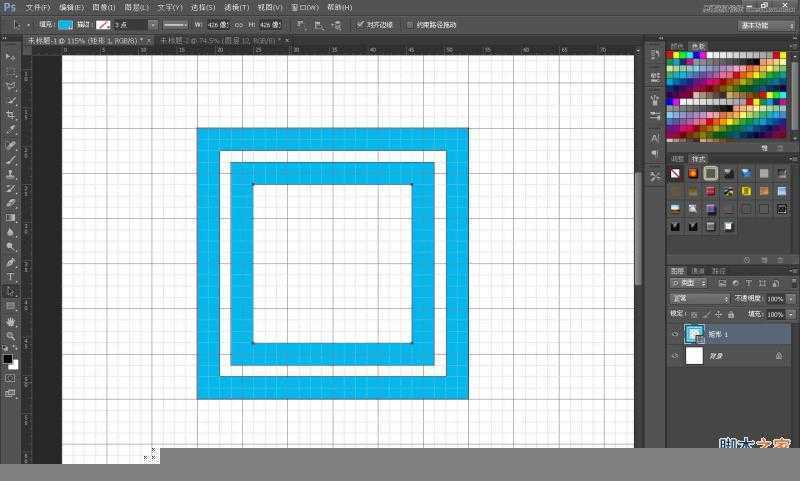800x481 pixels.
Task: Select the Lasso tool
Action: 10,86
